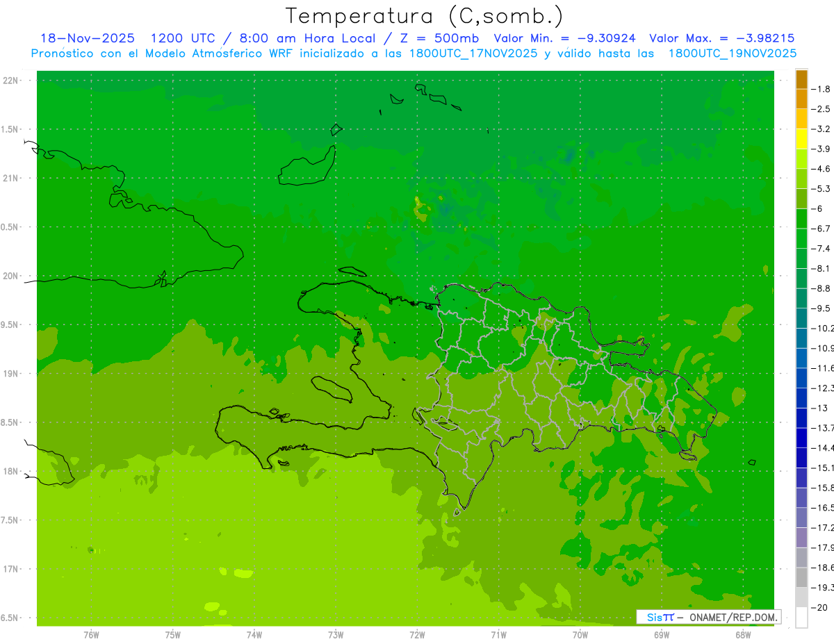Click the "75W" longitude label
This screenshot has height=644, width=834.
pyautogui.click(x=173, y=635)
